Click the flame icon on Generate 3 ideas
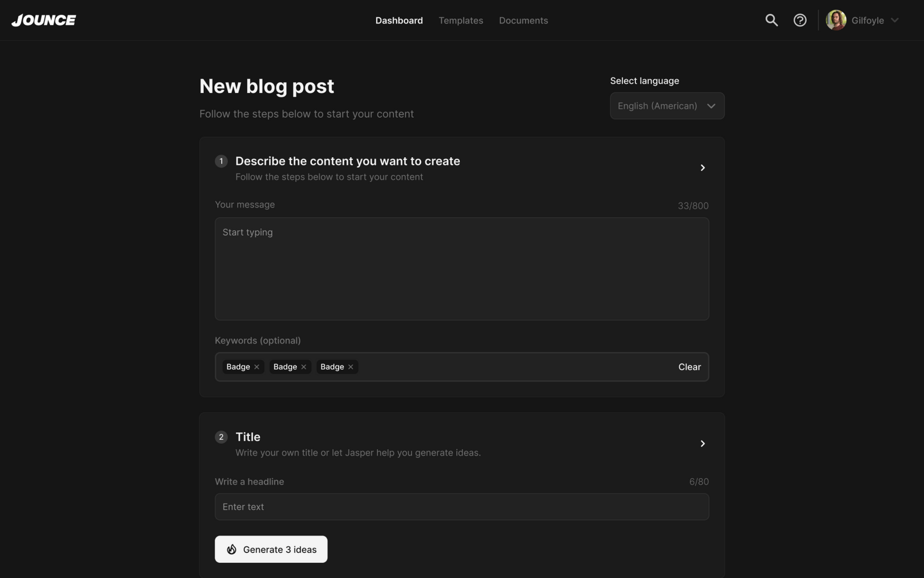 tap(232, 549)
